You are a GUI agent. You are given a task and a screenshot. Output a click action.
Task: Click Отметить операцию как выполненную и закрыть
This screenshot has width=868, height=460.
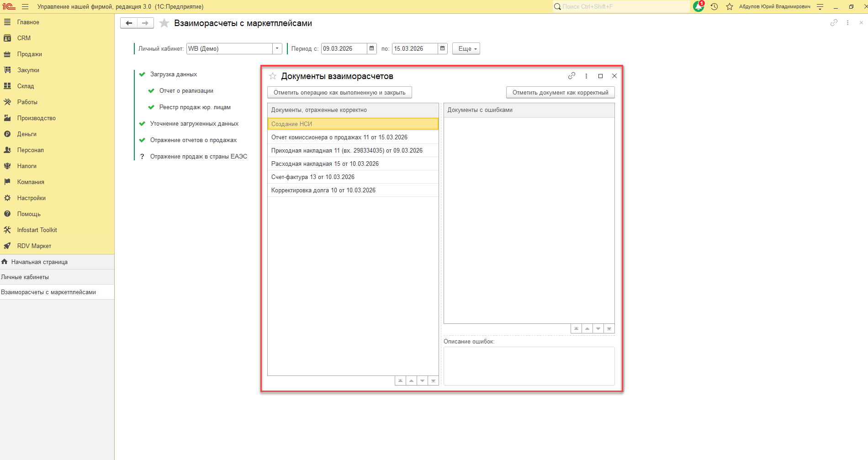(339, 92)
